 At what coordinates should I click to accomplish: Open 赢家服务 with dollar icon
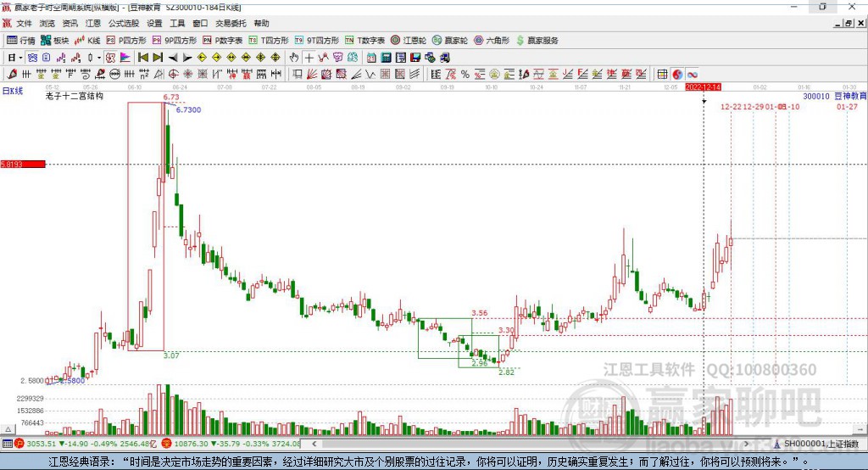(537, 41)
